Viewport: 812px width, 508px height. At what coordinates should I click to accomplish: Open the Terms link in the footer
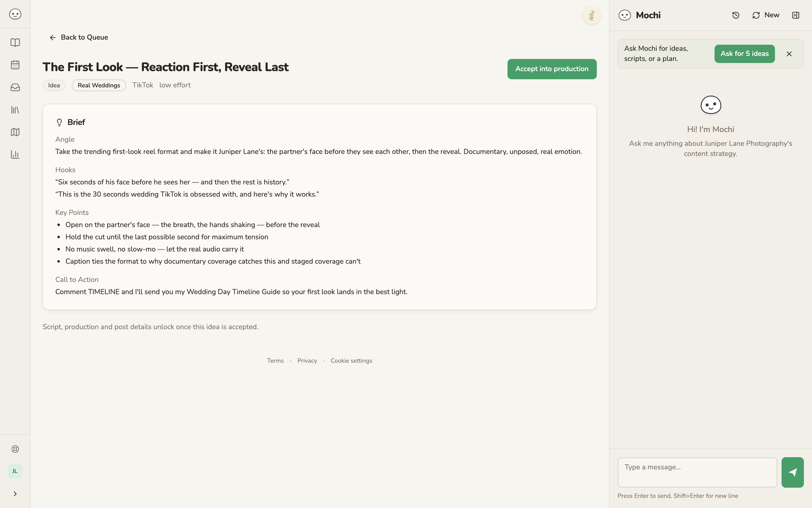click(x=275, y=360)
